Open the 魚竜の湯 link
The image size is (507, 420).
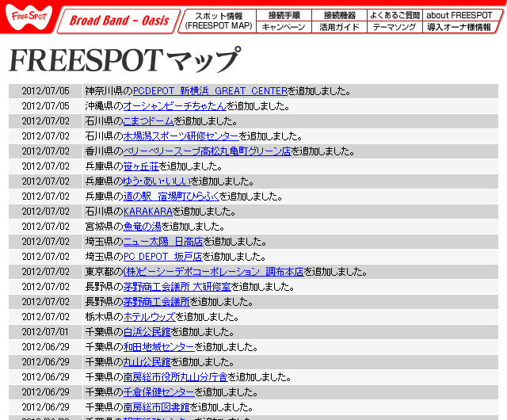click(143, 227)
